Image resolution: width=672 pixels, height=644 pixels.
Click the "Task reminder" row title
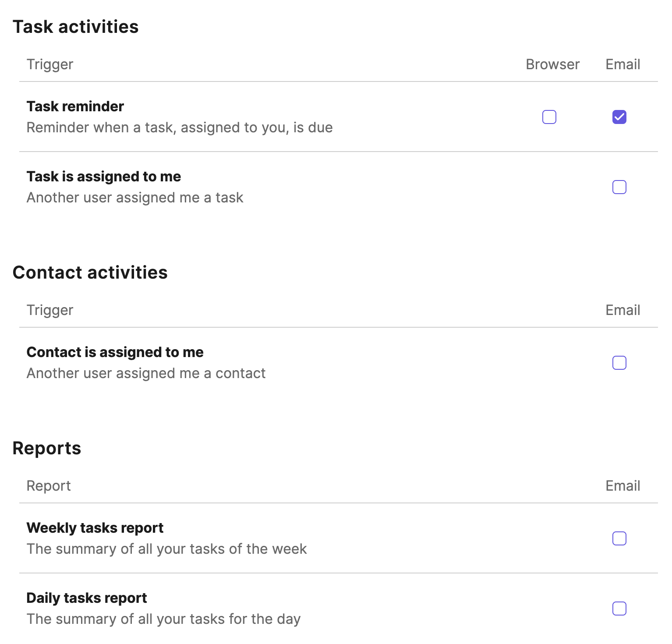click(x=75, y=106)
